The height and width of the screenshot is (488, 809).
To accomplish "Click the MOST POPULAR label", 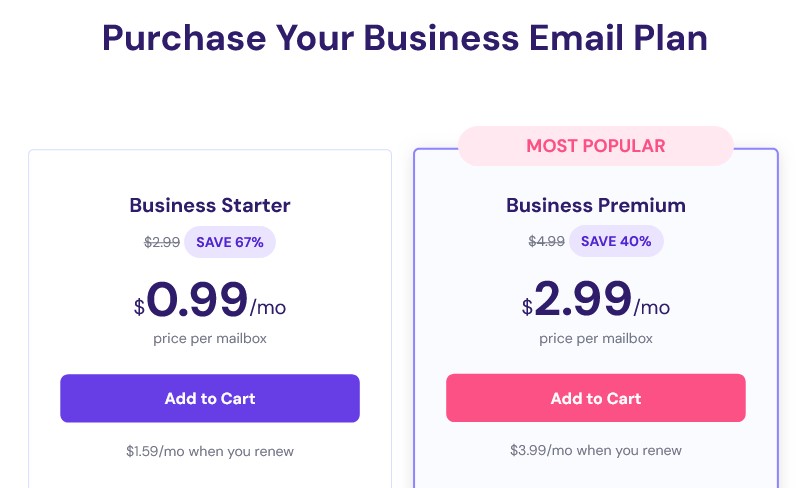I will 595,146.
